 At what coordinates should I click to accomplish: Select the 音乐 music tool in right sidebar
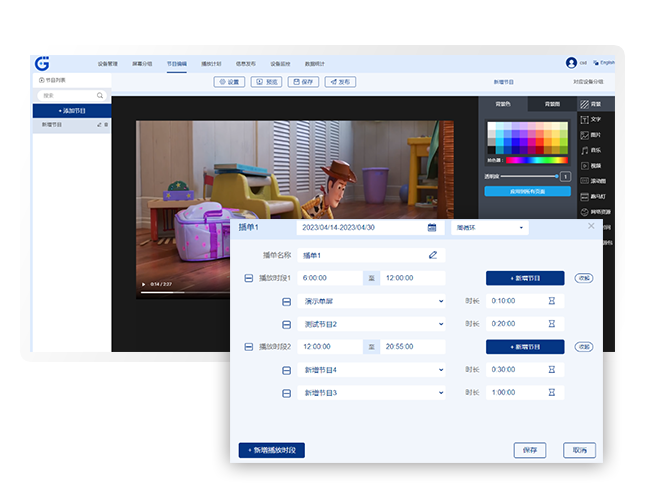[590, 150]
